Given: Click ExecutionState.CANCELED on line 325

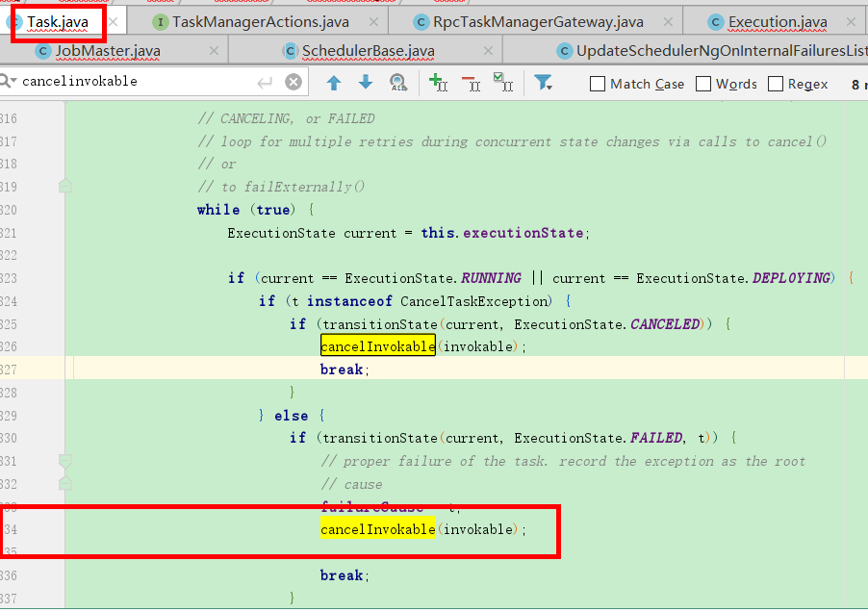Looking at the screenshot, I should click(607, 324).
